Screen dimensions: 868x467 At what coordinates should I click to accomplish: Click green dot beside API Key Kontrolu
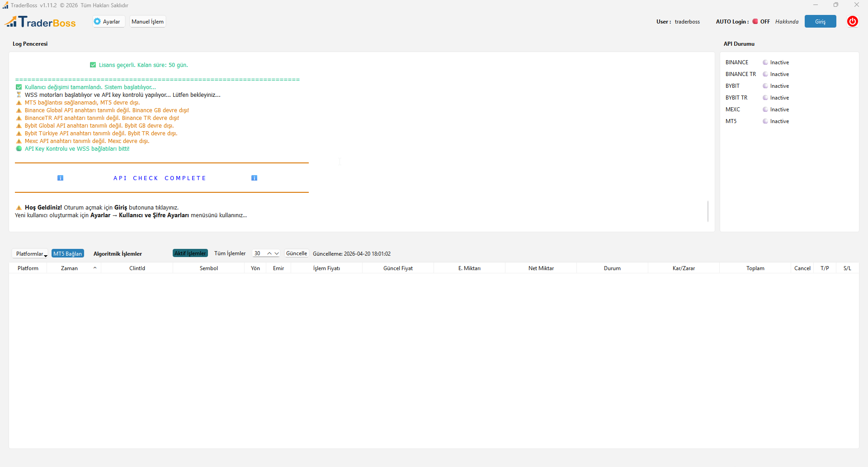click(19, 148)
